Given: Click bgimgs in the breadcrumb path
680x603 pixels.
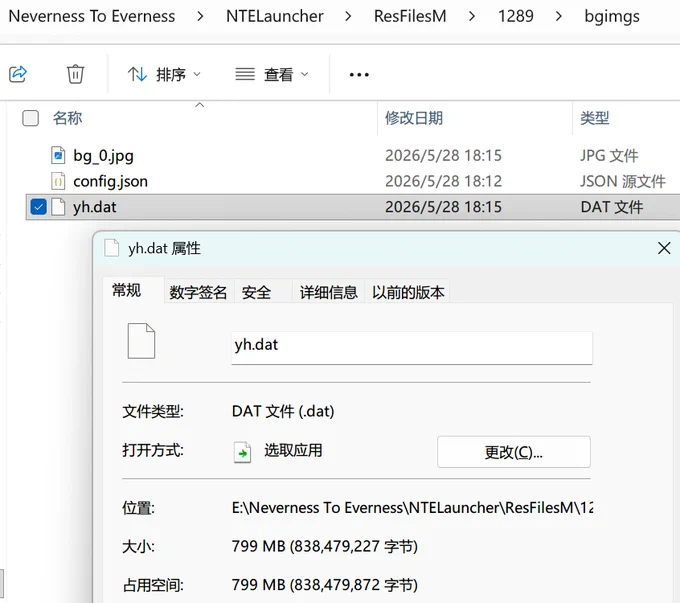Looking at the screenshot, I should click(612, 16).
